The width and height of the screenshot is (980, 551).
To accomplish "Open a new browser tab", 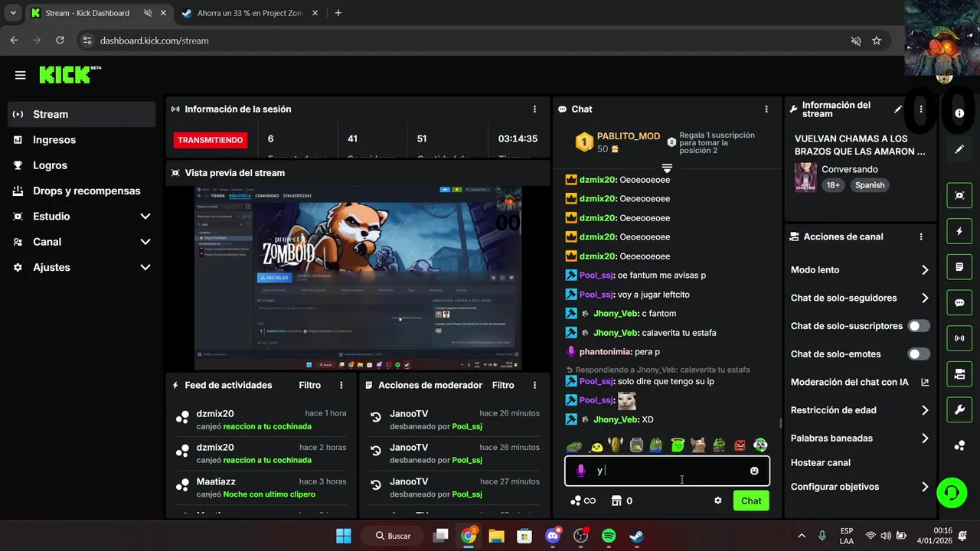I will pyautogui.click(x=338, y=13).
